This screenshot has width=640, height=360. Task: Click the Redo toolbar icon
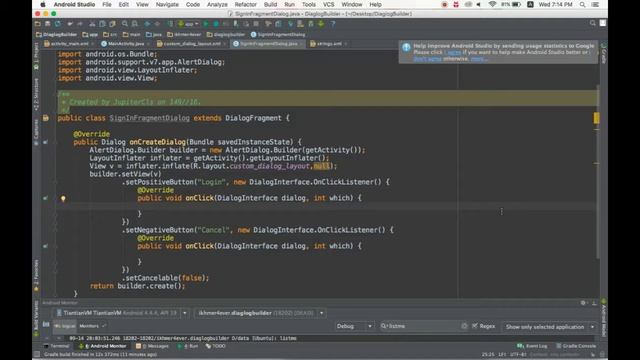coord(80,24)
